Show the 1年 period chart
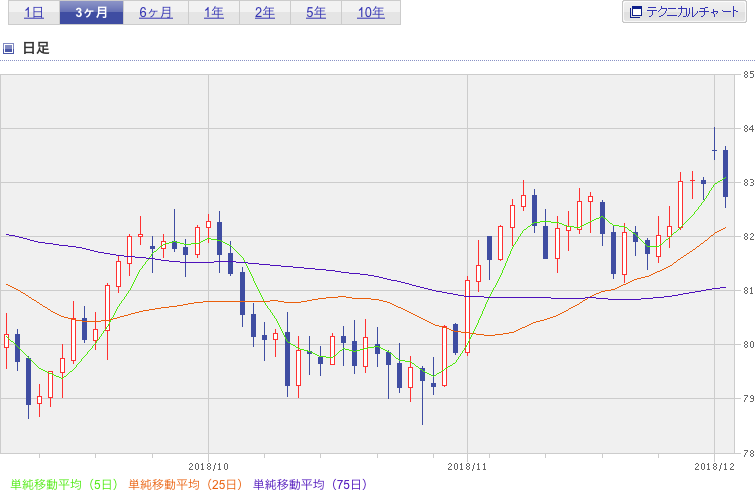755x493 pixels. click(x=214, y=13)
